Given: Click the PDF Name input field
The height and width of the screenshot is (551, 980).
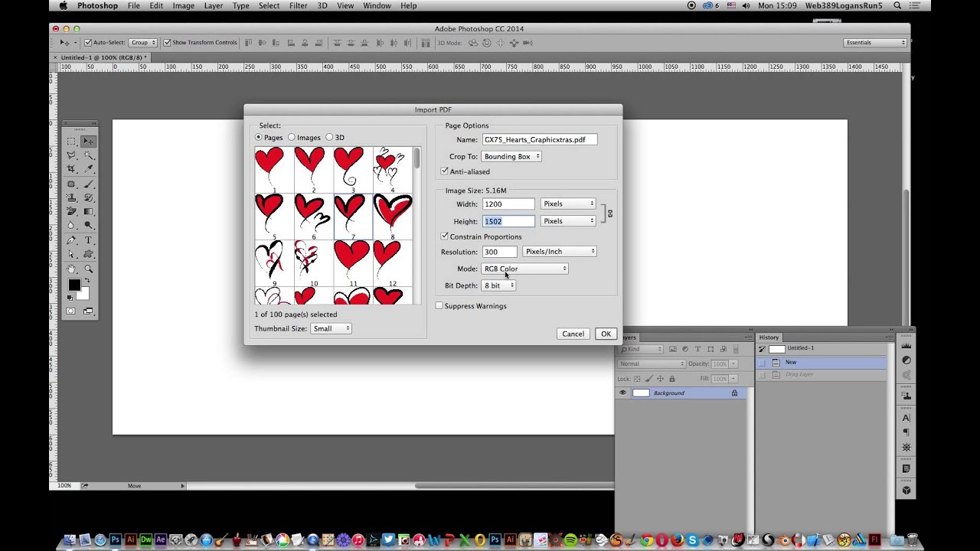Looking at the screenshot, I should (539, 140).
